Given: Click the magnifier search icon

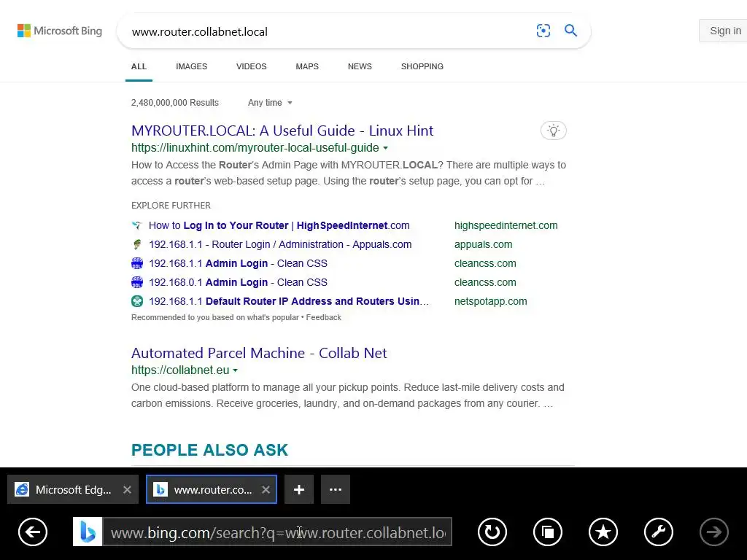Looking at the screenshot, I should coord(570,31).
